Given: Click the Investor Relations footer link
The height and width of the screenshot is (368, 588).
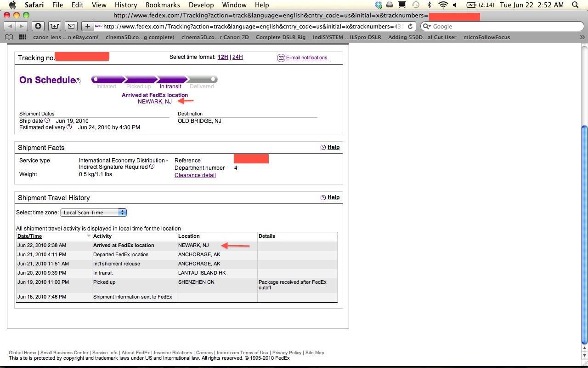Looking at the screenshot, I should pyautogui.click(x=173, y=353).
